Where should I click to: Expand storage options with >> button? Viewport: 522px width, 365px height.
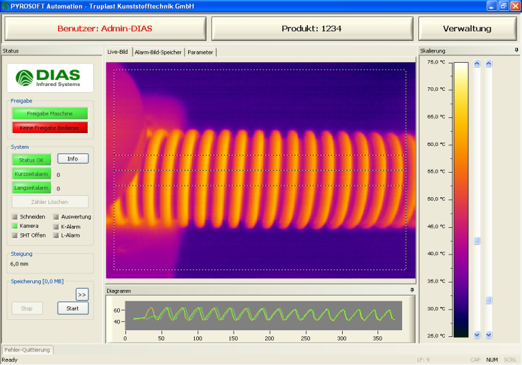click(82, 295)
